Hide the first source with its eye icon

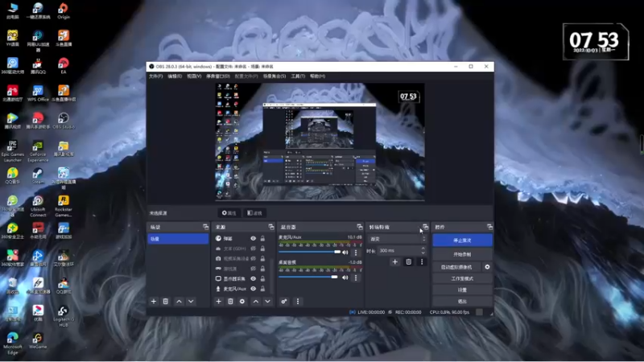254,238
